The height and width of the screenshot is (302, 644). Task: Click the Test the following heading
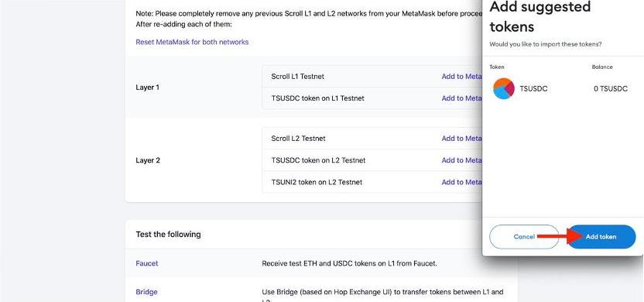[x=169, y=234]
